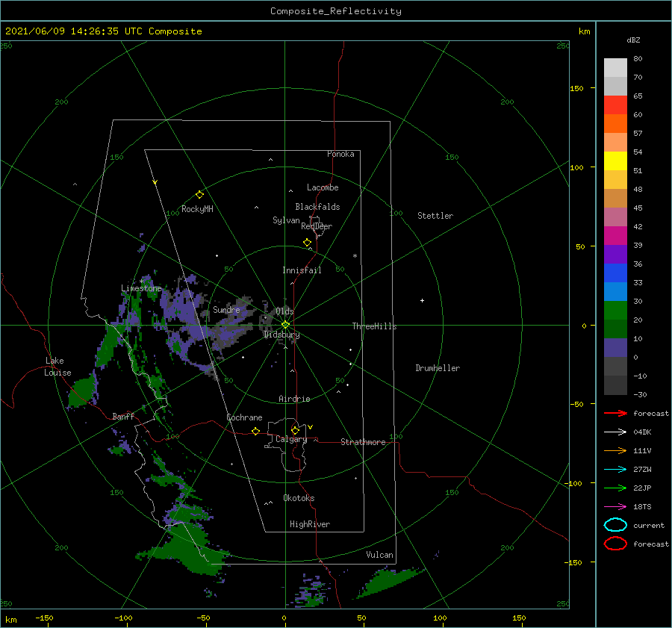
Task: Click the red 60–65 dBZ color band
Action: pyautogui.click(x=615, y=105)
